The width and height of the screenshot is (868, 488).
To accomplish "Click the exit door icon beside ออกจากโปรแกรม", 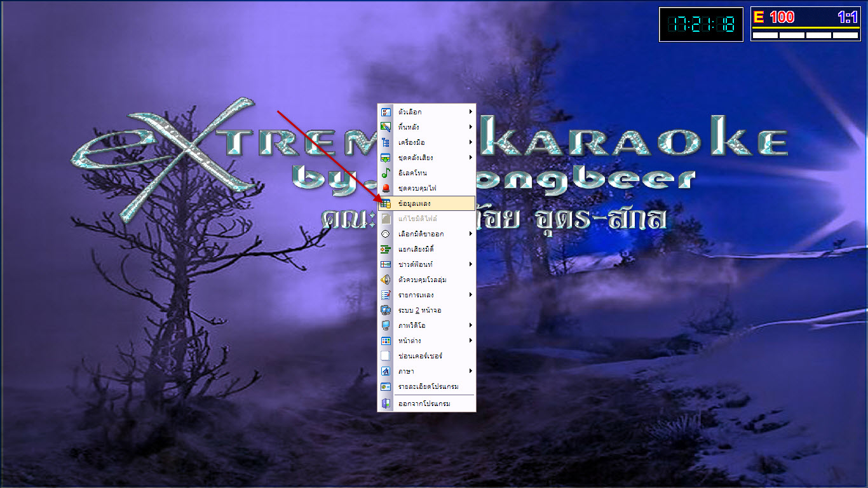I will pos(386,403).
